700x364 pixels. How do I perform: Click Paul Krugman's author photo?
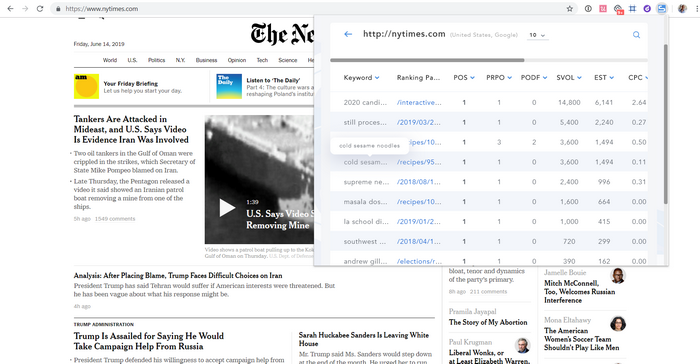tap(522, 345)
